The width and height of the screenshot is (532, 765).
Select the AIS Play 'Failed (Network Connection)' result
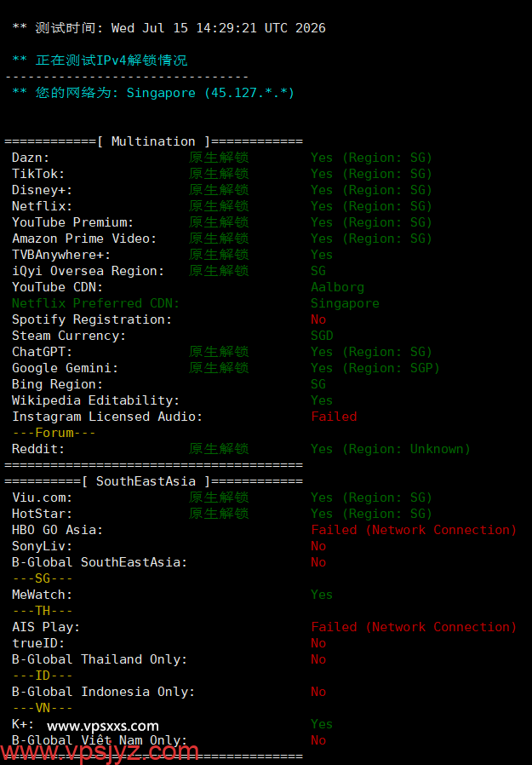pos(414,627)
